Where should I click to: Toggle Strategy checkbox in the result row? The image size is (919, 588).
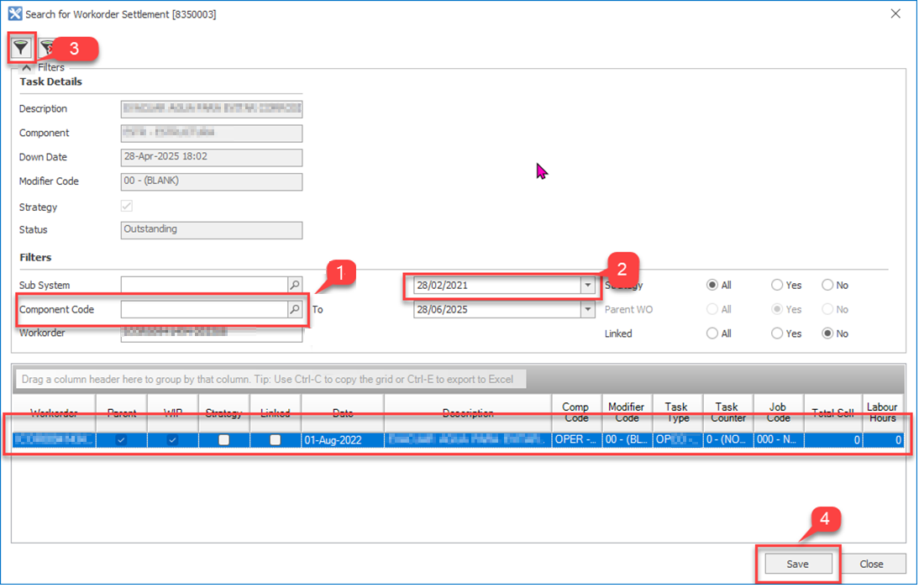[x=224, y=439]
